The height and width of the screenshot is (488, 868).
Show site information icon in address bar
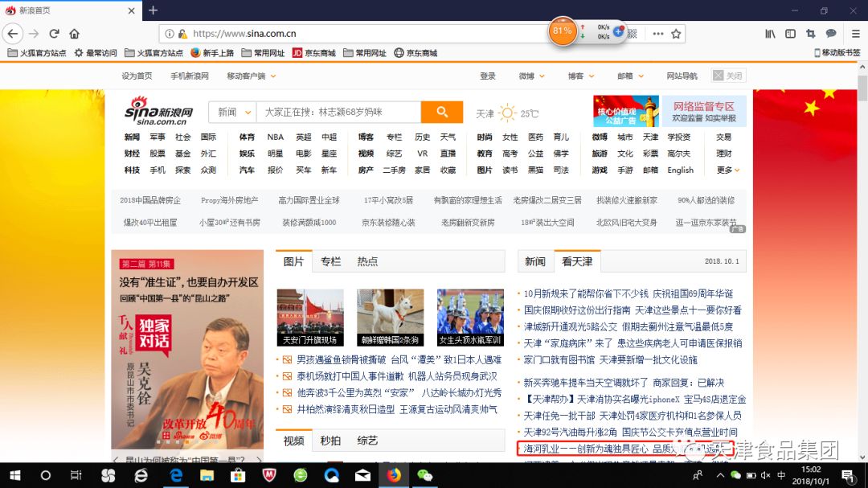coord(170,34)
